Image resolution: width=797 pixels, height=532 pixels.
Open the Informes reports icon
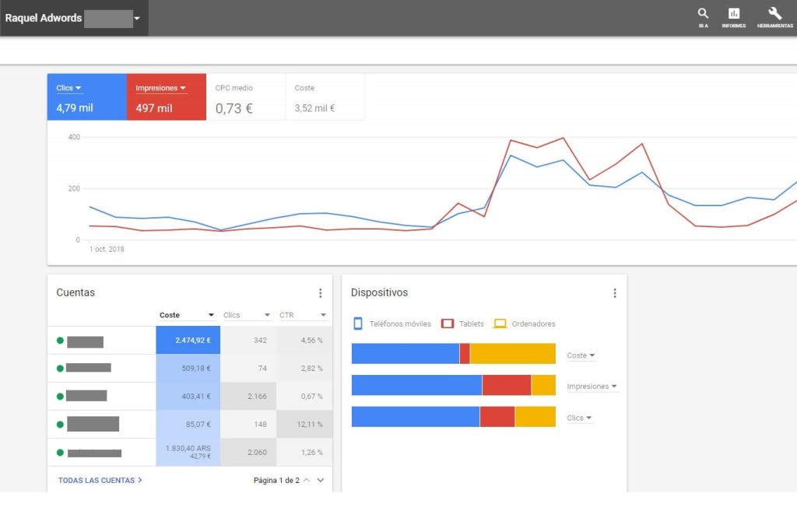click(733, 14)
